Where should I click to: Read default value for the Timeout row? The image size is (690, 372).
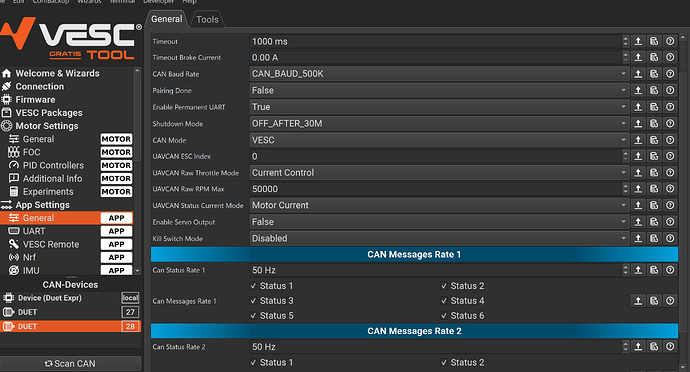pyautogui.click(x=654, y=41)
